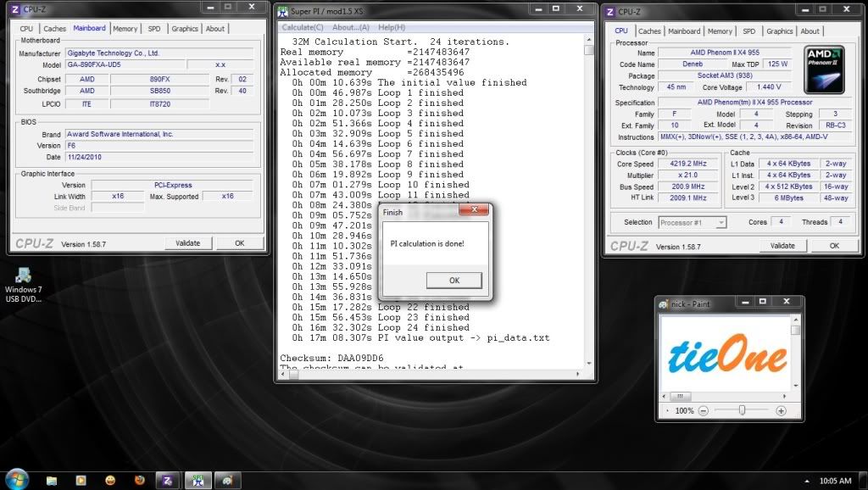
Task: Open SPD tab in processor CPU-Z window
Action: click(x=749, y=31)
